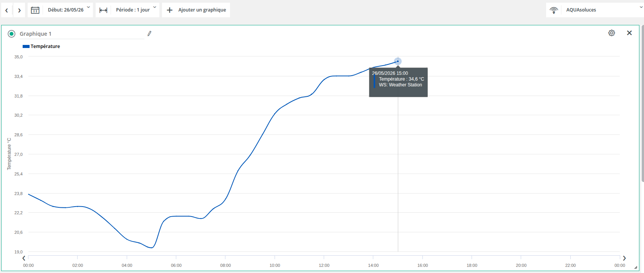The width and height of the screenshot is (644, 273).
Task: Close Graphique 1 panel
Action: [x=629, y=33]
